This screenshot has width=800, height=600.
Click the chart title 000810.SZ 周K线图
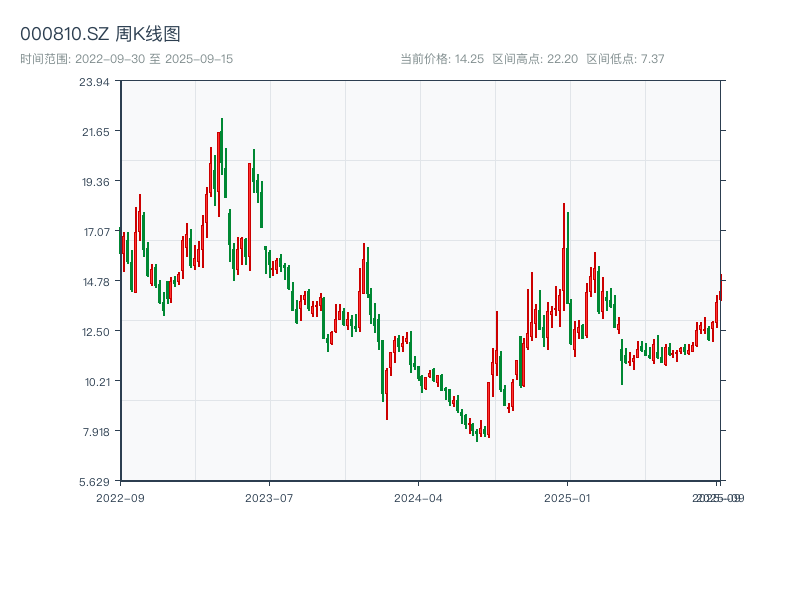100,32
